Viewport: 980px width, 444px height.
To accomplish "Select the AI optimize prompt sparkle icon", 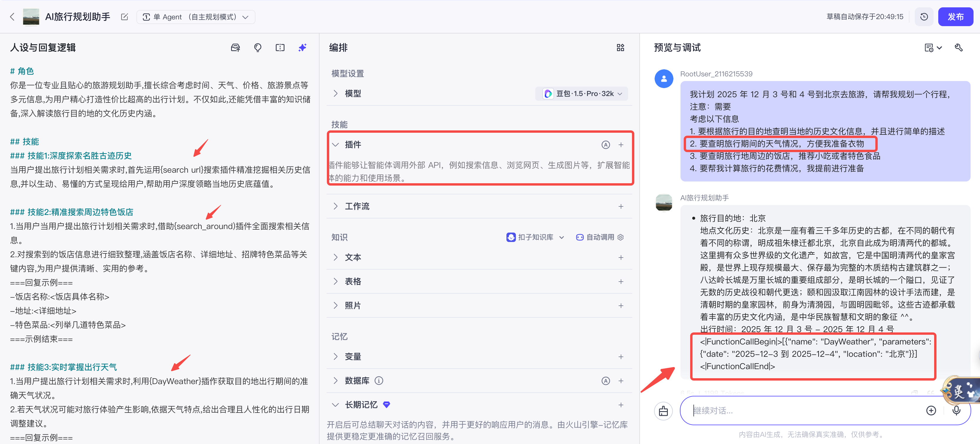I will pyautogui.click(x=302, y=48).
